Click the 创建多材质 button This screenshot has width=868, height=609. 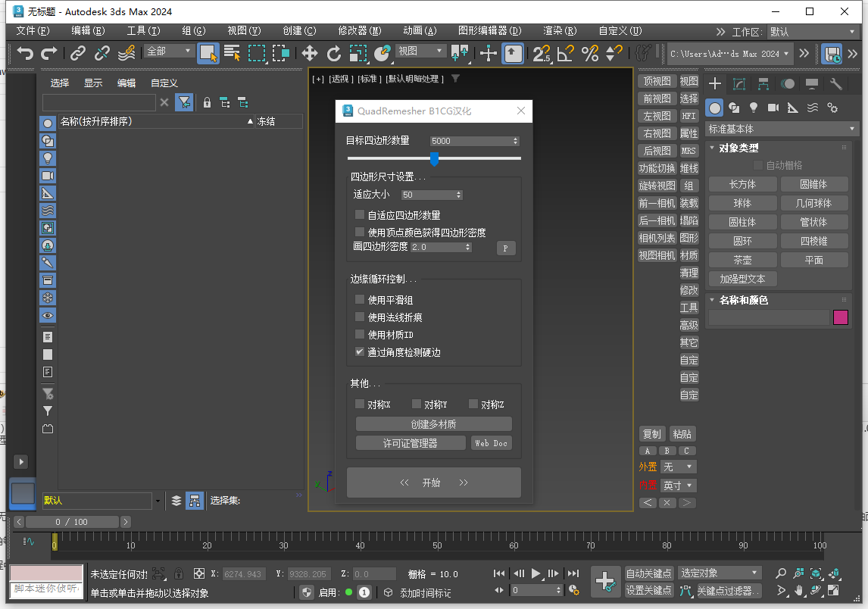[433, 424]
